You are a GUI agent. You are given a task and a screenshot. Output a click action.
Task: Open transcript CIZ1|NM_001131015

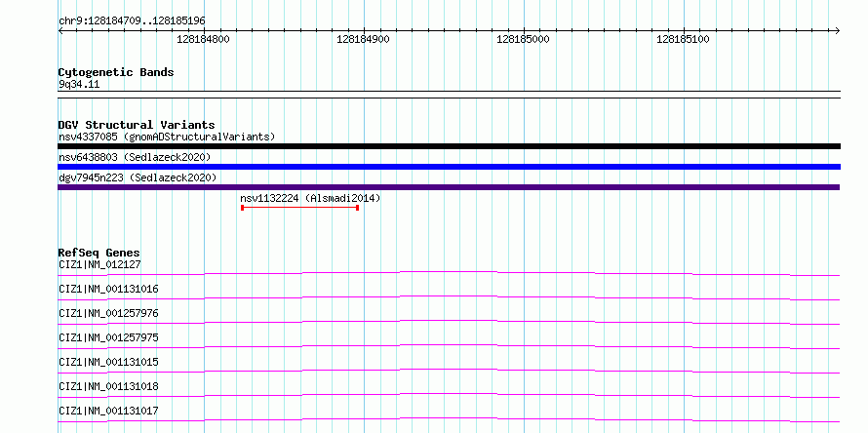pos(108,362)
